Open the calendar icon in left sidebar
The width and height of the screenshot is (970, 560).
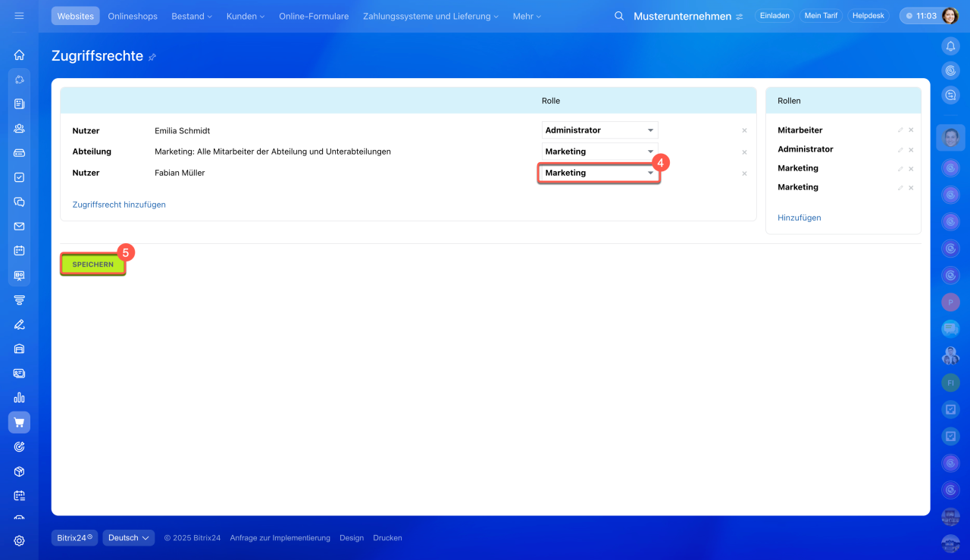tap(19, 250)
